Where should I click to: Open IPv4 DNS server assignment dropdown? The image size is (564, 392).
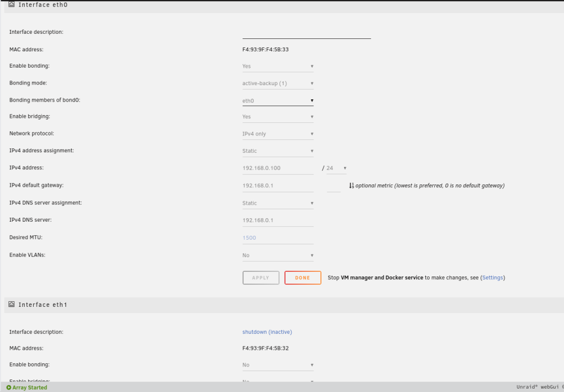[x=277, y=203]
